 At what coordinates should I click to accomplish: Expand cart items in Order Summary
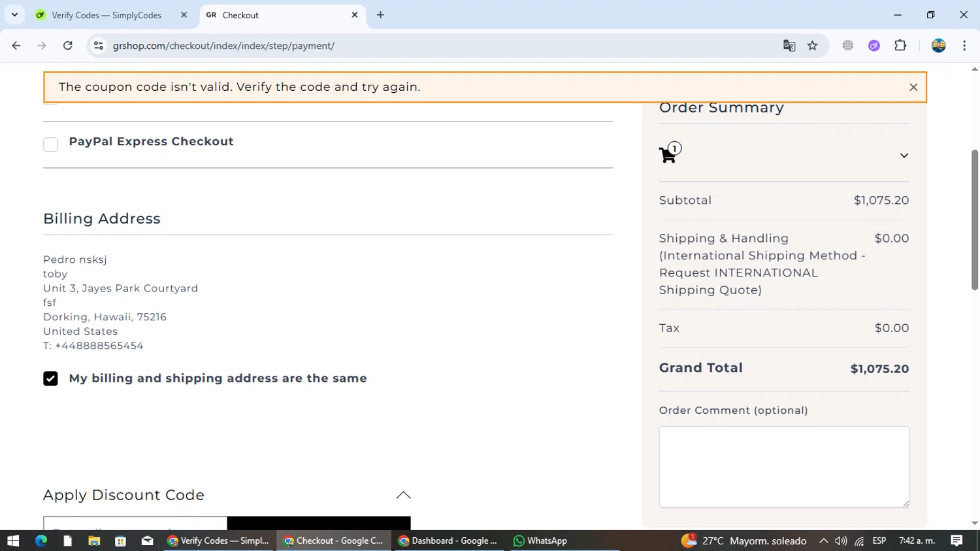[904, 156]
